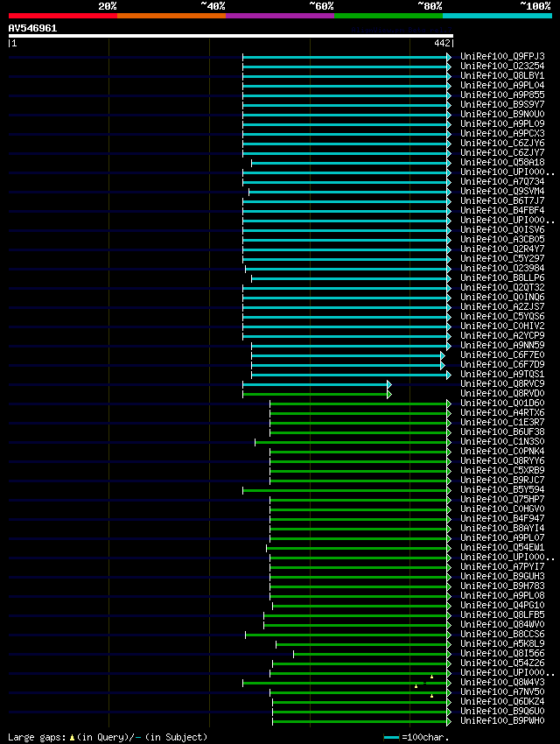
Task: Select the AV546961 query name
Action: [32, 28]
